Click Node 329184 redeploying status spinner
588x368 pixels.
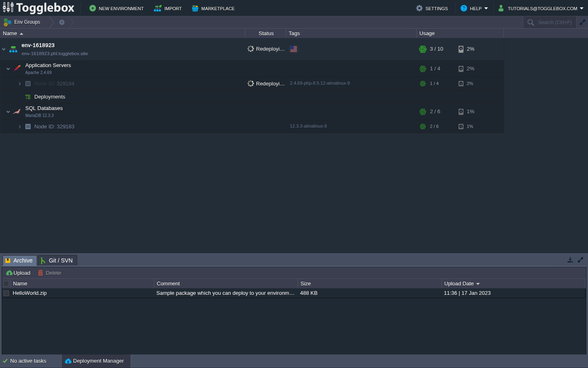(251, 83)
